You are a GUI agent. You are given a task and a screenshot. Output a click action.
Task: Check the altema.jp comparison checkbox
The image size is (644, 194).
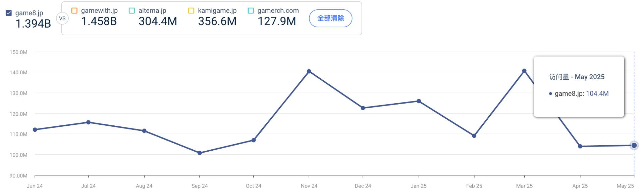(132, 11)
